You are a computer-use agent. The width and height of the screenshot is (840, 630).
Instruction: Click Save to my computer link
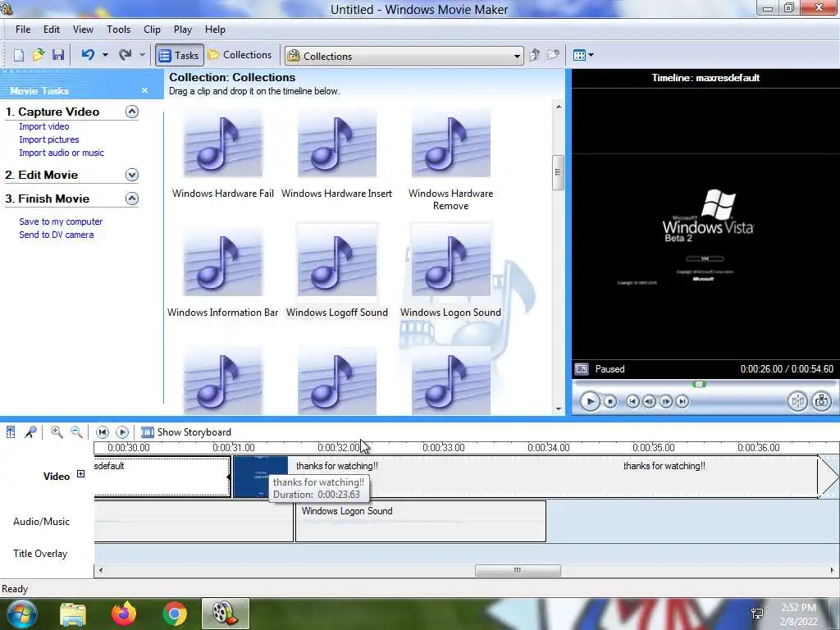tap(61, 221)
